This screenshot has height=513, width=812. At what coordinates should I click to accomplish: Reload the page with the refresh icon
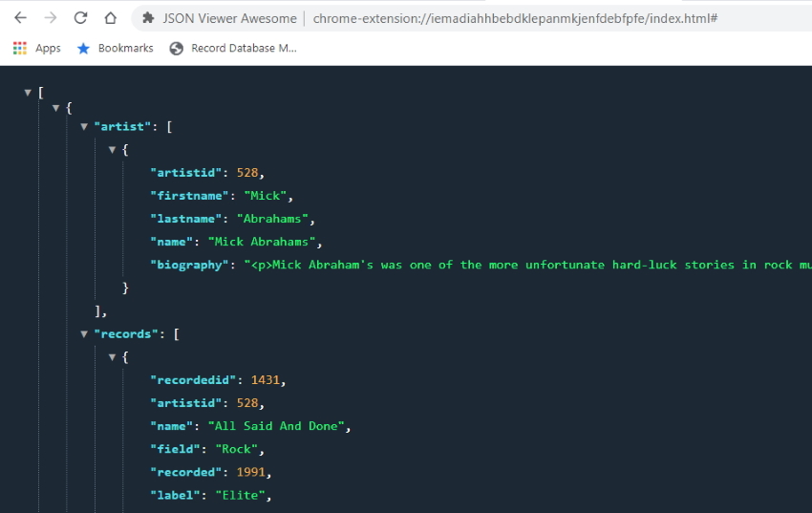point(80,18)
